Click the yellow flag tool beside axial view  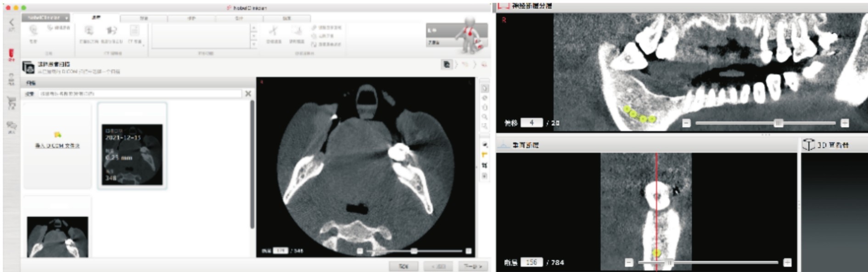(x=484, y=155)
